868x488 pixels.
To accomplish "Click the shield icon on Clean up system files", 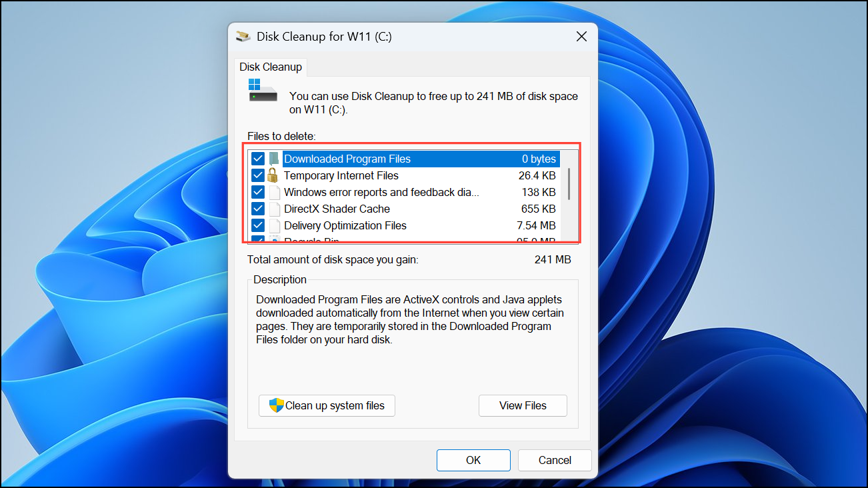I will click(x=276, y=405).
